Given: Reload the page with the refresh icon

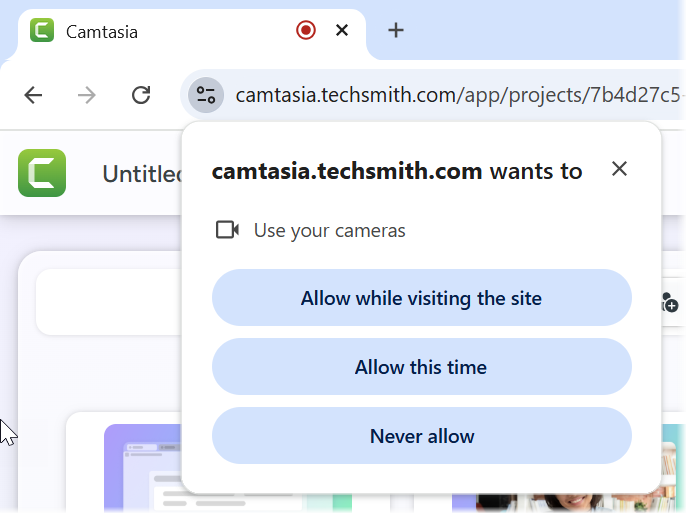Looking at the screenshot, I should coord(141,95).
